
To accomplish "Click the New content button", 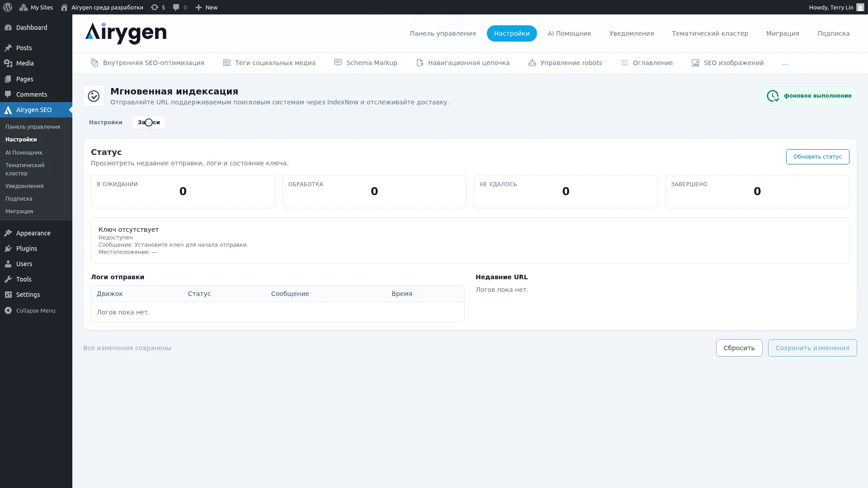I will click(x=207, y=7).
